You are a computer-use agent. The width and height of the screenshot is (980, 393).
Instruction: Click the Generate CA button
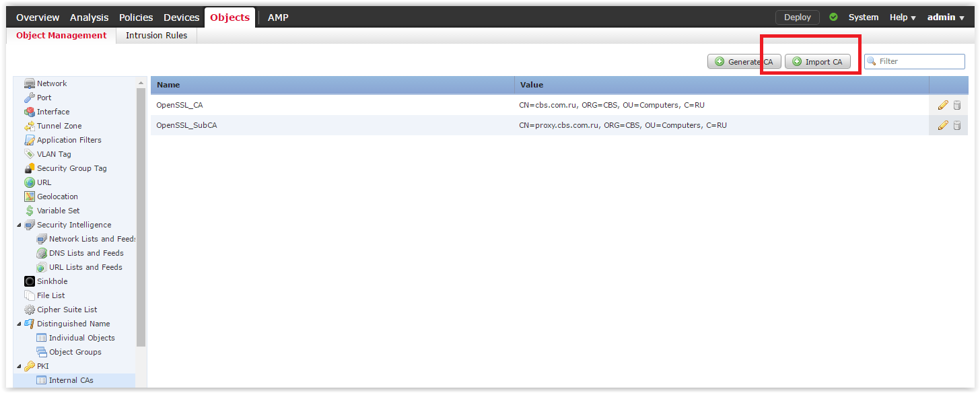744,61
